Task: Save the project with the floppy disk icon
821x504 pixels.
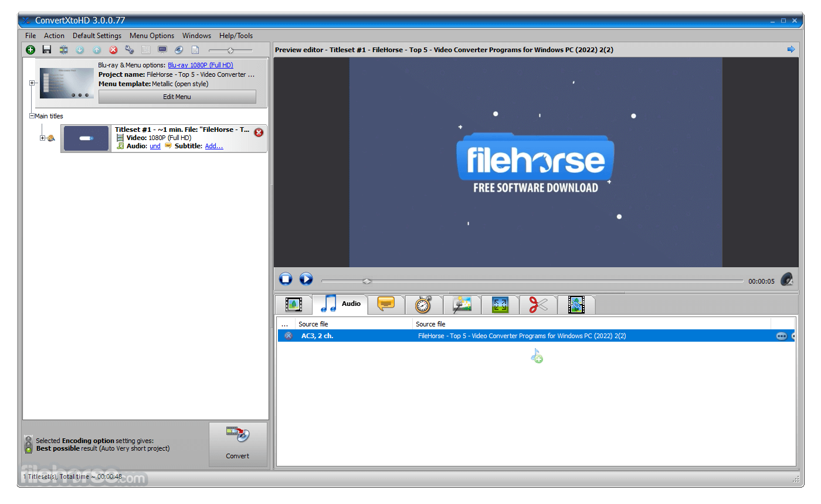Action: pyautogui.click(x=47, y=50)
